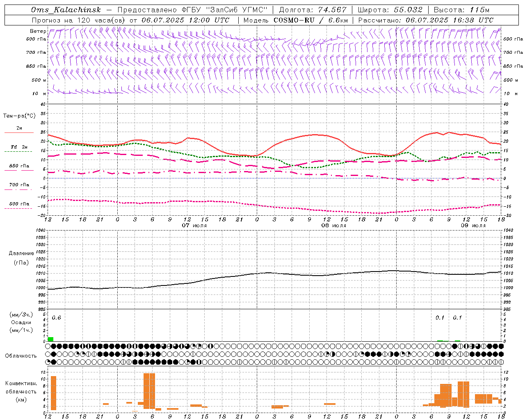The image size is (525, 420).
Task: Select the 'Тем-ра(°C)' temperature panel label
Action: pyautogui.click(x=19, y=116)
